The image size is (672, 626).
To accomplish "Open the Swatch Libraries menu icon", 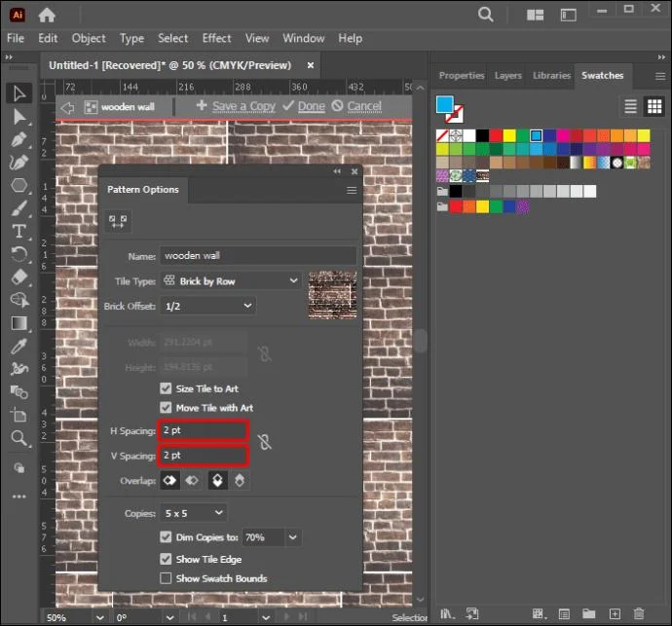I will coord(447,613).
